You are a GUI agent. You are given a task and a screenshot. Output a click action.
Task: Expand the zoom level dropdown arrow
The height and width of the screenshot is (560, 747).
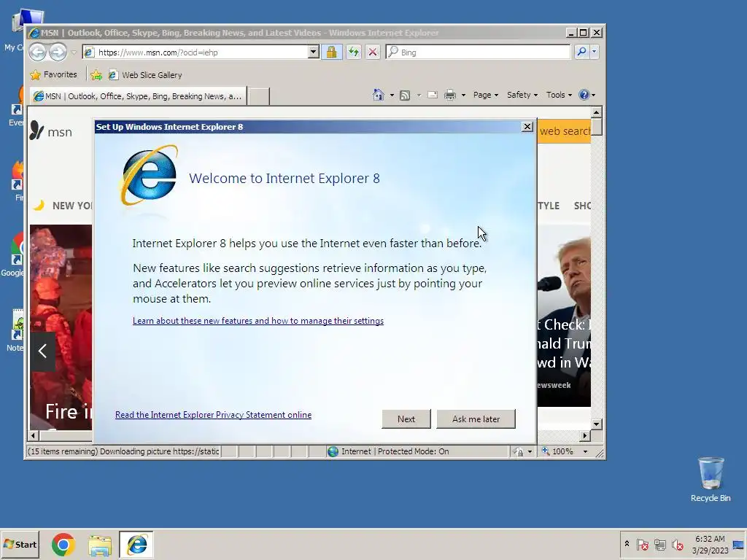[x=586, y=451]
